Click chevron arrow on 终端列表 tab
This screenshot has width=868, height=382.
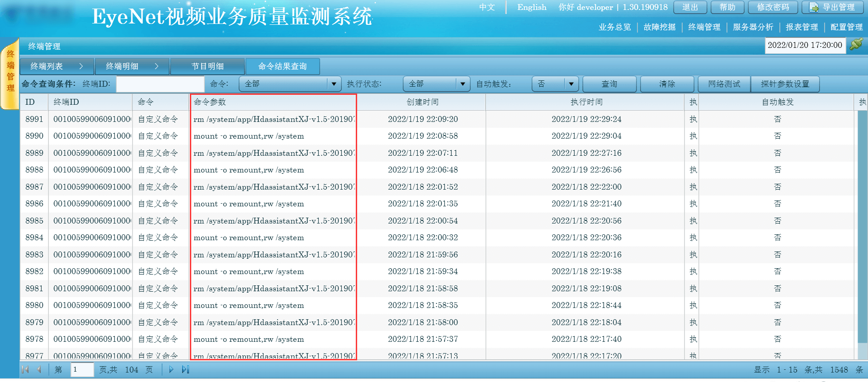tap(81, 66)
